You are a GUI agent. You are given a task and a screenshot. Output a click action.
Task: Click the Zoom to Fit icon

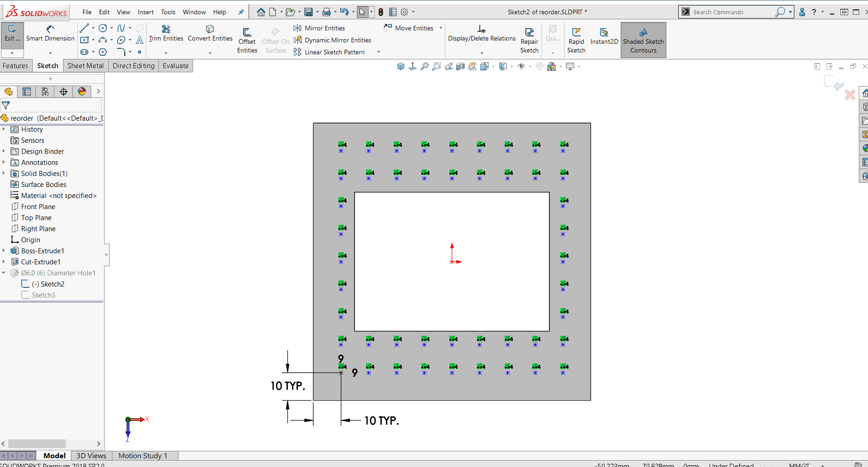coord(425,66)
